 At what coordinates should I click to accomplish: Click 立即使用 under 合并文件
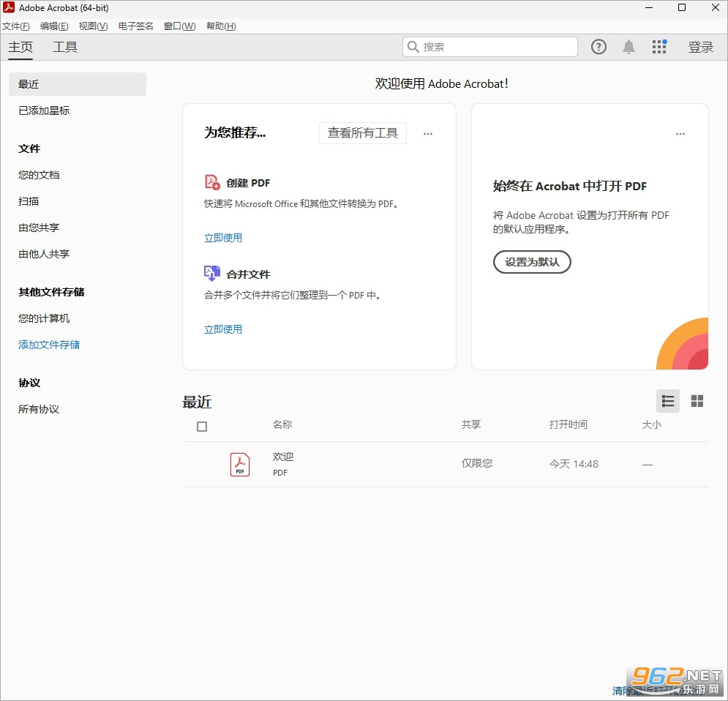click(223, 329)
